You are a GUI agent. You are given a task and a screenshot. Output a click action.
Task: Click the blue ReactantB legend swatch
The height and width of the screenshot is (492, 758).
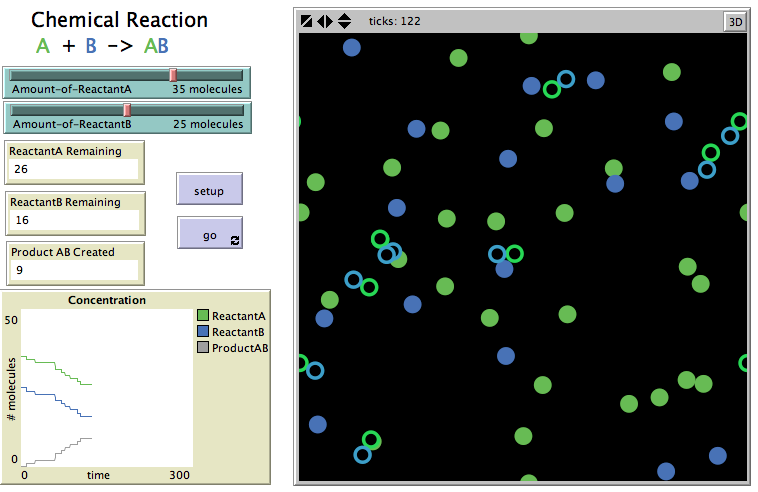203,332
